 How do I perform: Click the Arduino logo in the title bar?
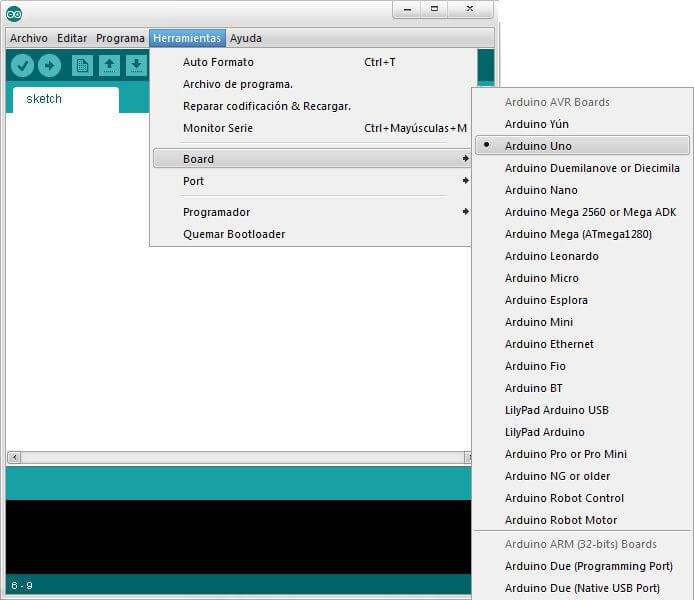tap(14, 14)
